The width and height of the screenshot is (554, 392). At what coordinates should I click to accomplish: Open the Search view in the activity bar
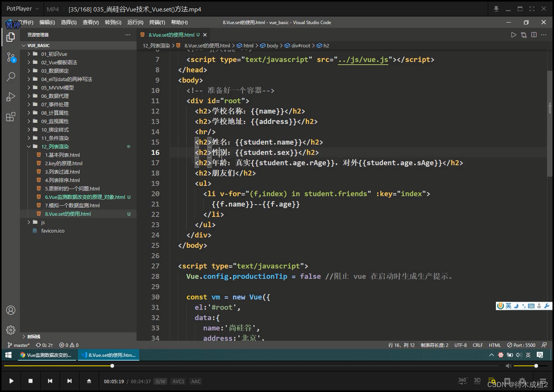click(11, 77)
